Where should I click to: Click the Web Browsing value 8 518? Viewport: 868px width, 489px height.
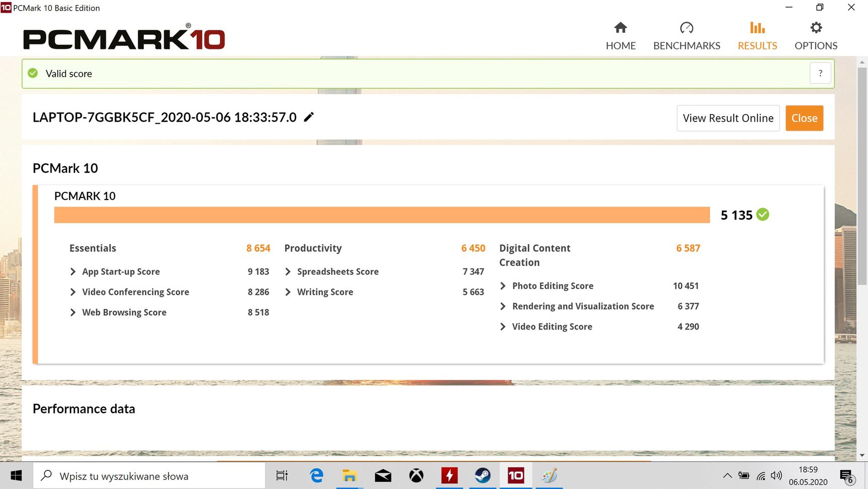coord(258,312)
